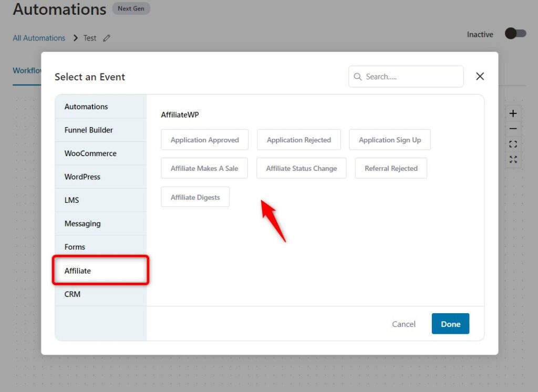Pick the Affiliate Digests event

tap(195, 197)
